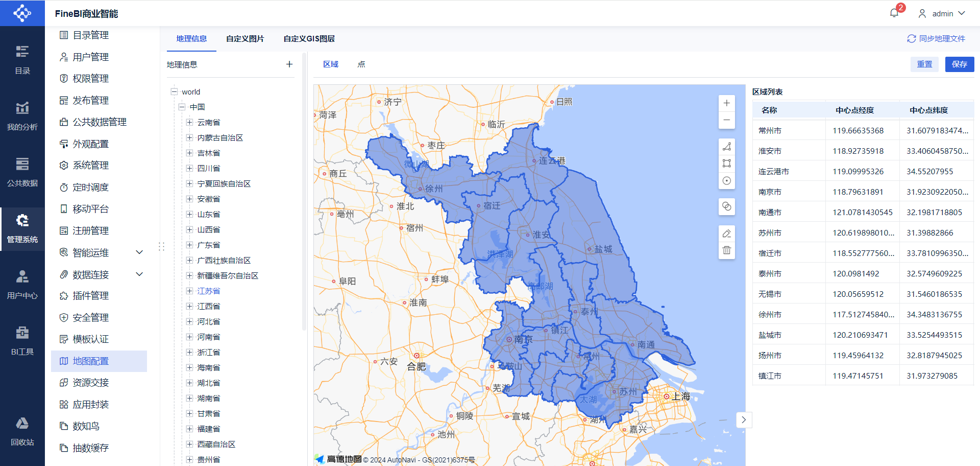Viewport: 980px width, 466px height.
Task: Click the merge regions overlap icon
Action: tap(726, 206)
